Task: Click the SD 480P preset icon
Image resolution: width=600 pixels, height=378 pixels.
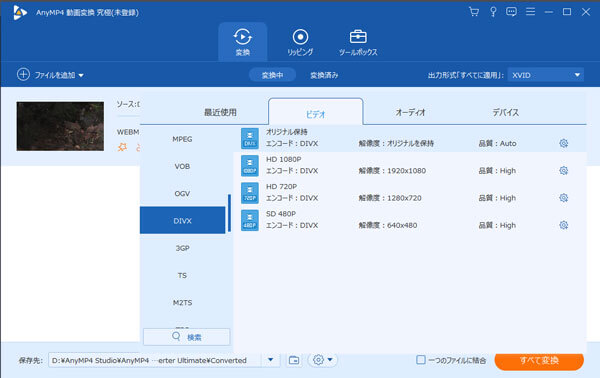Action: click(250, 220)
